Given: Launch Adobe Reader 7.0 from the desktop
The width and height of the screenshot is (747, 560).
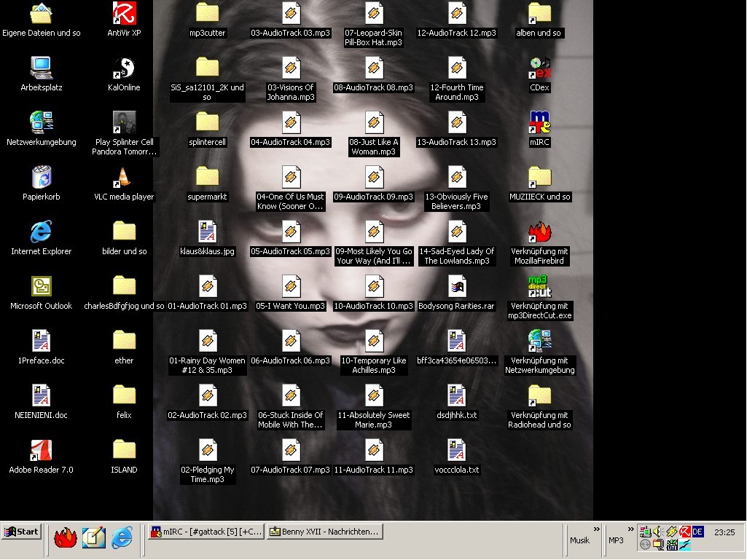Looking at the screenshot, I should click(x=42, y=450).
